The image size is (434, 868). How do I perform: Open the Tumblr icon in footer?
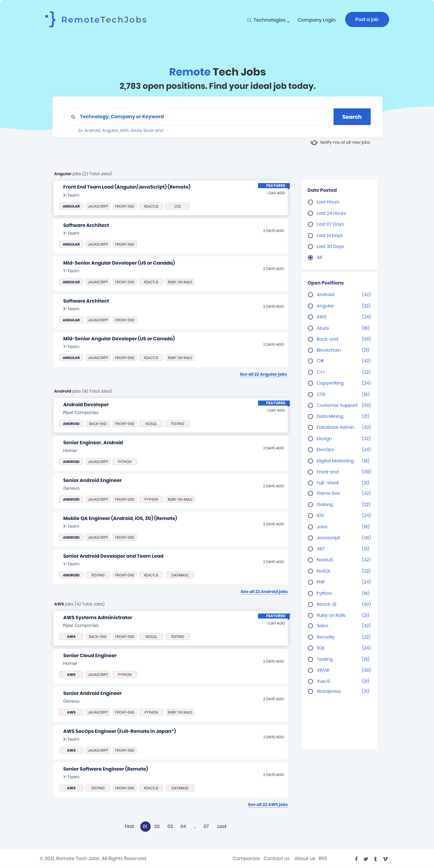point(375,858)
